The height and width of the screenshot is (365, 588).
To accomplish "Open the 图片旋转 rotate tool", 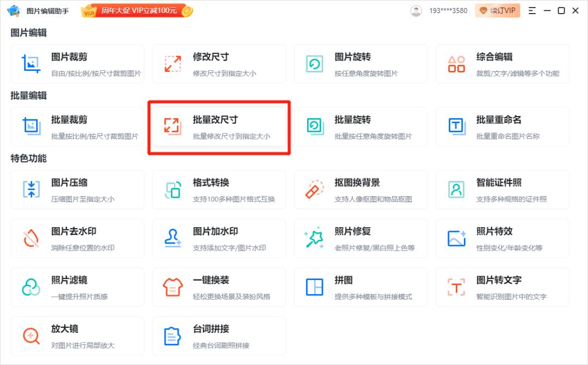I will coord(360,64).
